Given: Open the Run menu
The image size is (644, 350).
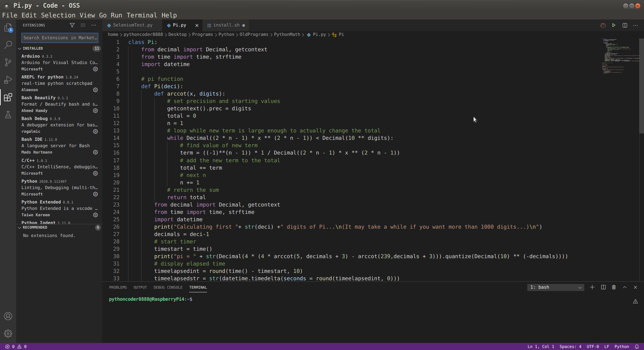Looking at the screenshot, I should pyautogui.click(x=116, y=15).
